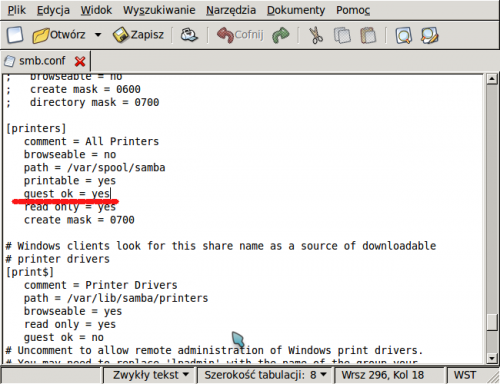Paste with clipboard icon
This screenshot has width=500, height=384.
point(368,35)
